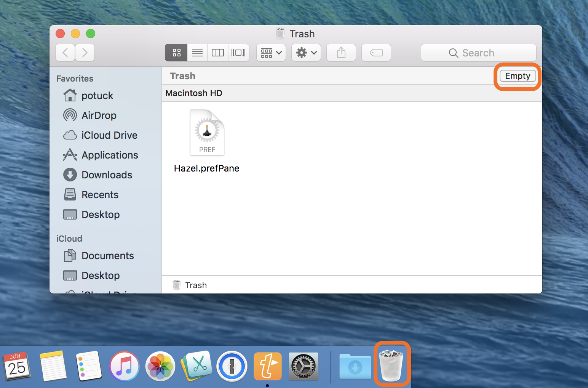Switch to list view mode
Viewport: 588px width, 388px height.
tap(197, 53)
